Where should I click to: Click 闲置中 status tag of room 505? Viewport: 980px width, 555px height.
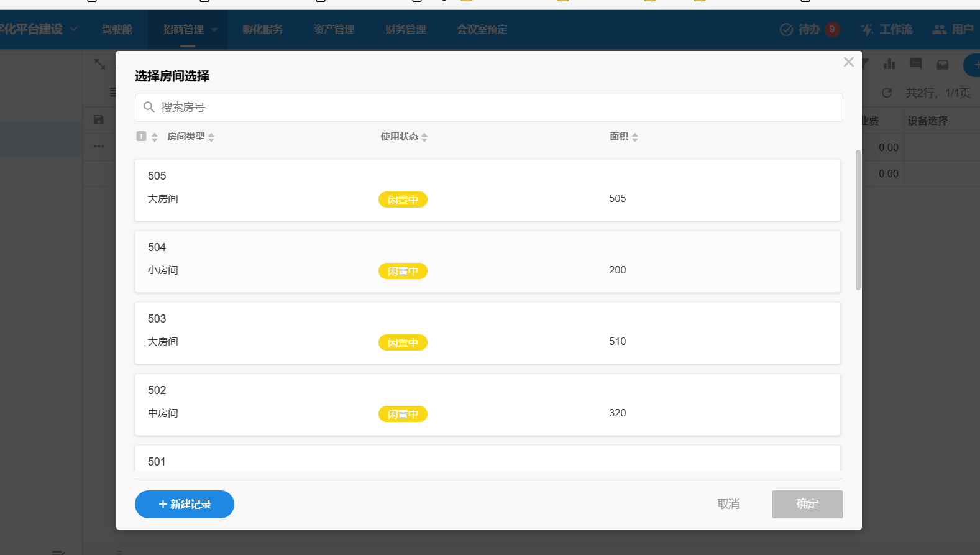coord(403,200)
